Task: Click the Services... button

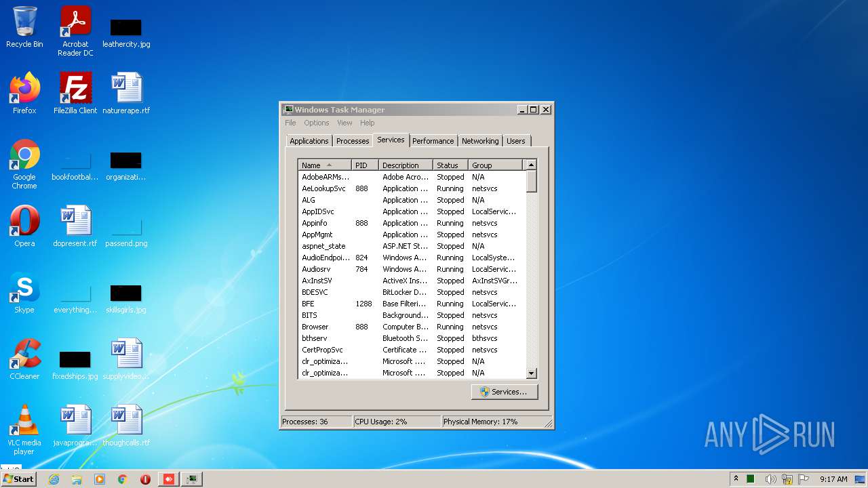Action: (504, 392)
